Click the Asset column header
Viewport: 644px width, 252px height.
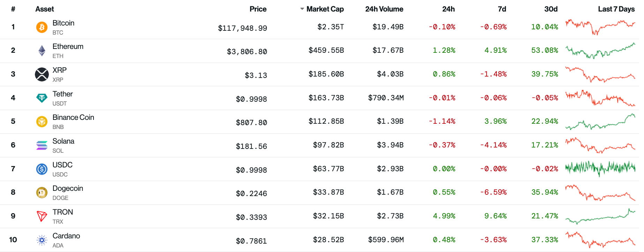tap(45, 9)
